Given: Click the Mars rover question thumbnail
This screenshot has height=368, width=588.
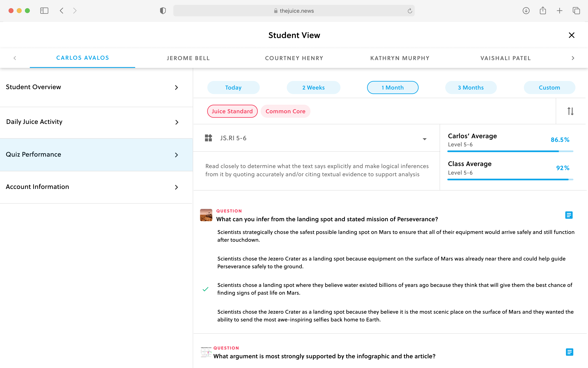Looking at the screenshot, I should click(206, 215).
